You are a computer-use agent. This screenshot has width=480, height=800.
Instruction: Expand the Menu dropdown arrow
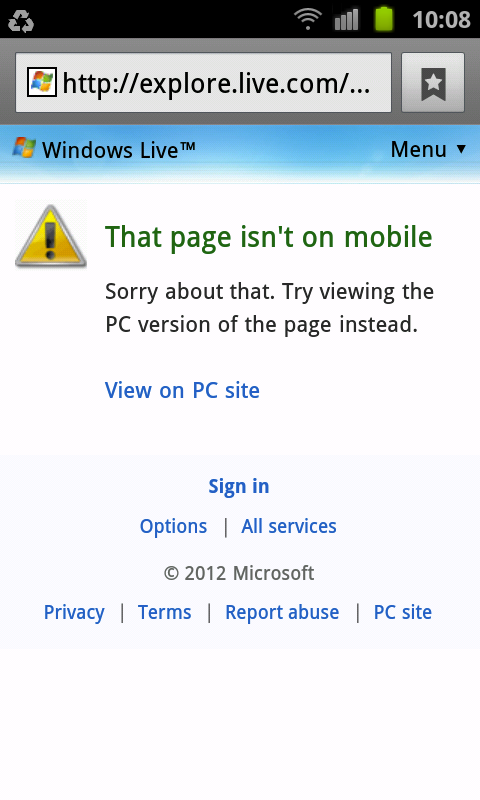(461, 149)
